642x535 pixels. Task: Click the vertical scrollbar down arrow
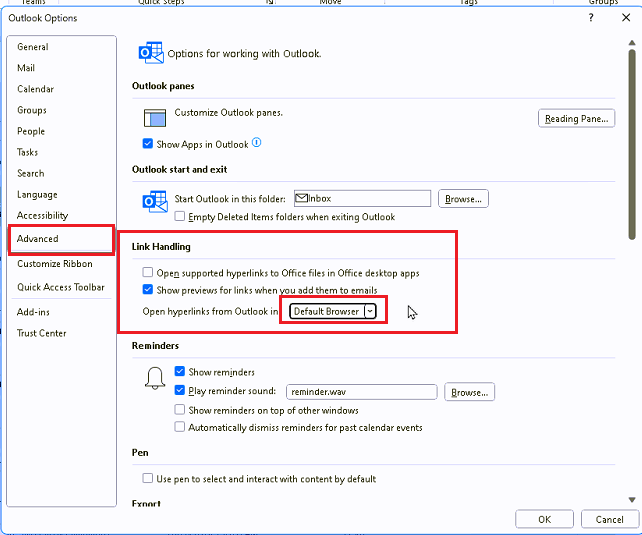(x=631, y=499)
